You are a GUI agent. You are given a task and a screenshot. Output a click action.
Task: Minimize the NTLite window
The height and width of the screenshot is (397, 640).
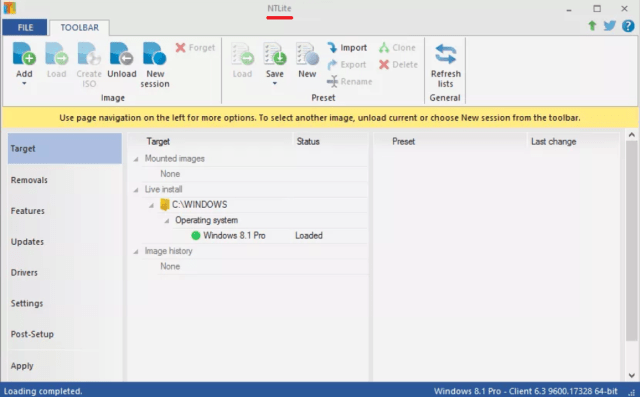[x=569, y=9]
